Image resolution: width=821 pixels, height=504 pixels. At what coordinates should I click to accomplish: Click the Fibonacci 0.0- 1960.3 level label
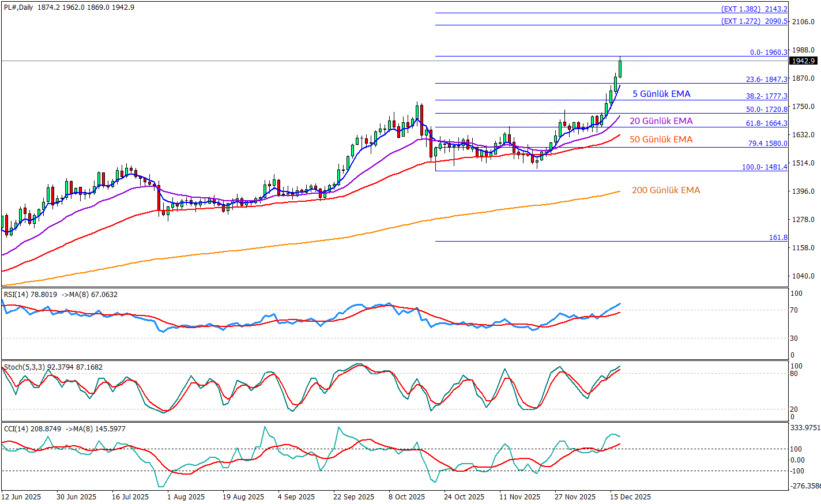(x=769, y=52)
